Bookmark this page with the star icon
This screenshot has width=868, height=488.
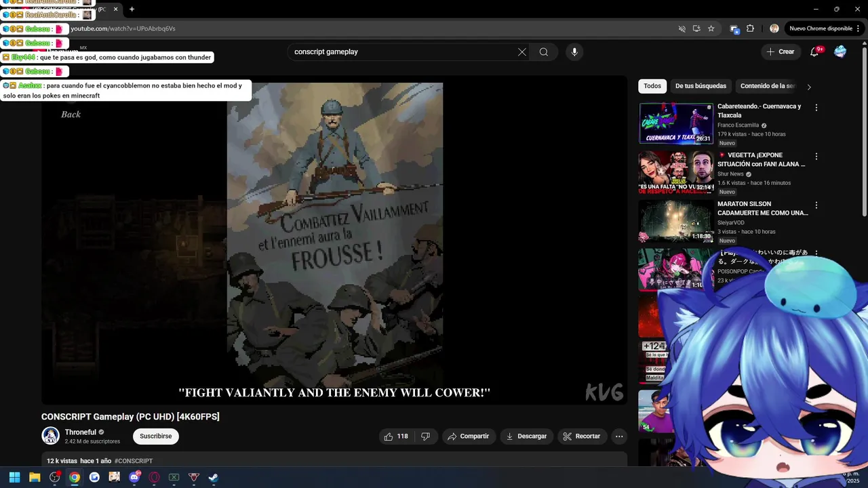coord(711,28)
